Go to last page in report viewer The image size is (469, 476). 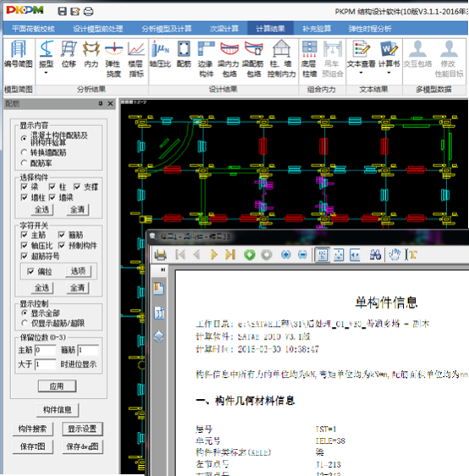[230, 254]
